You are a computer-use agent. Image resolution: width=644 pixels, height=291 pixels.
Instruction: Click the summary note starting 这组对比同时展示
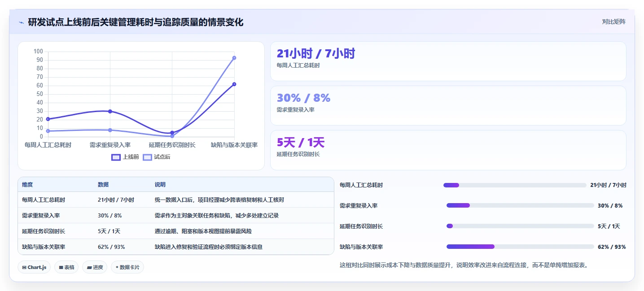[x=464, y=265]
